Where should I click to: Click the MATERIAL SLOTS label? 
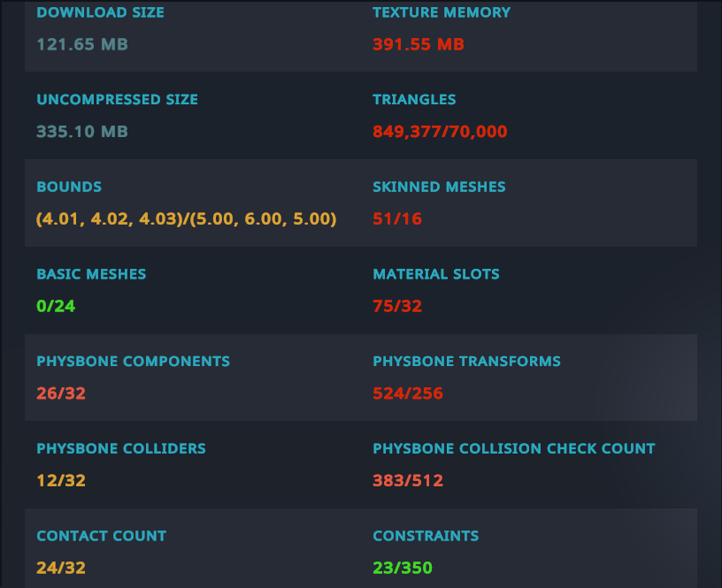436,274
